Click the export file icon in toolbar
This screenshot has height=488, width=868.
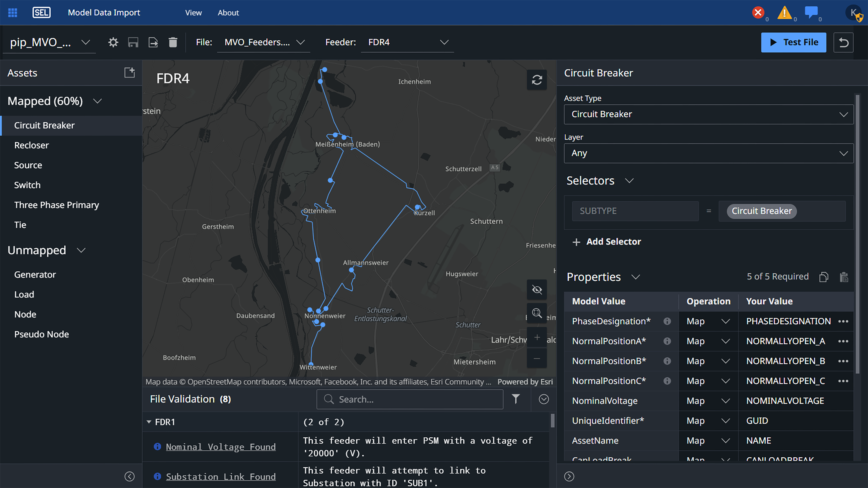153,43
